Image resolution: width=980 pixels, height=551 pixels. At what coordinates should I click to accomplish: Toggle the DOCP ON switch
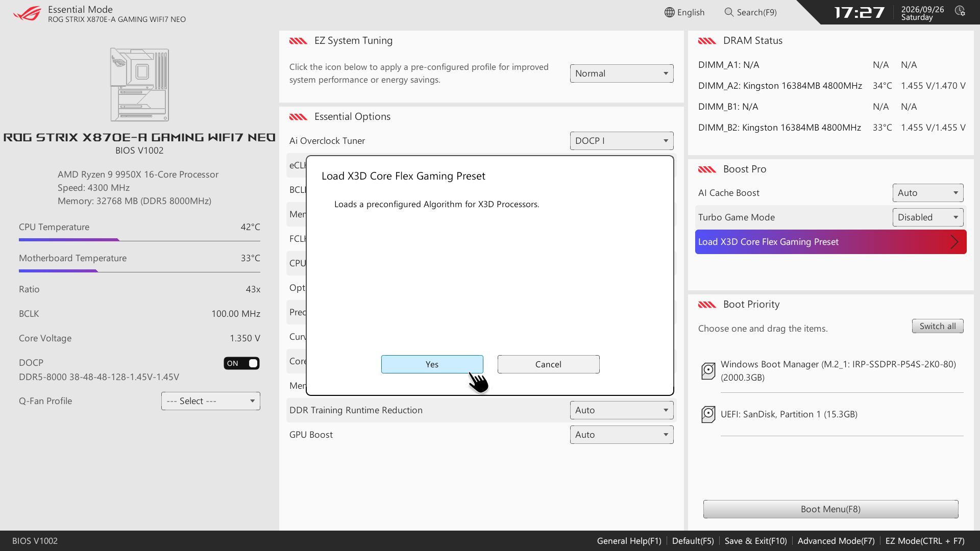(x=241, y=363)
